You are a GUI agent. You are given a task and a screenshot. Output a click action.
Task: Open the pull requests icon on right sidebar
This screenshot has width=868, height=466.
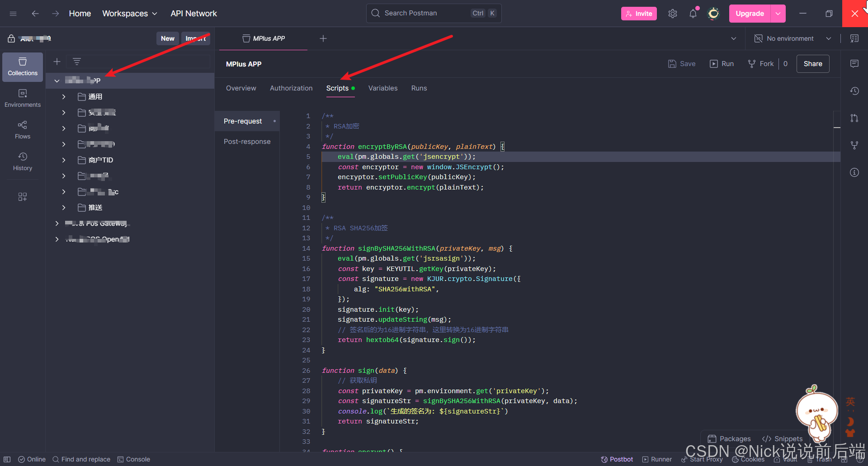pyautogui.click(x=854, y=118)
